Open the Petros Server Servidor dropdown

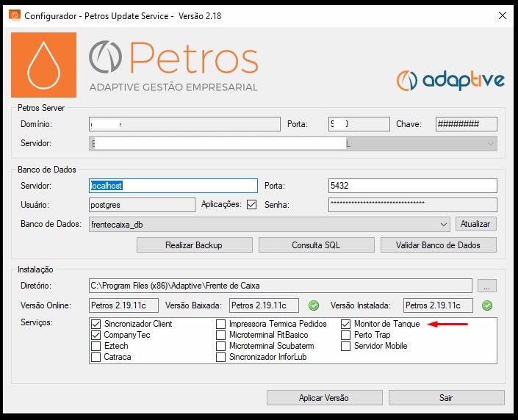point(292,144)
